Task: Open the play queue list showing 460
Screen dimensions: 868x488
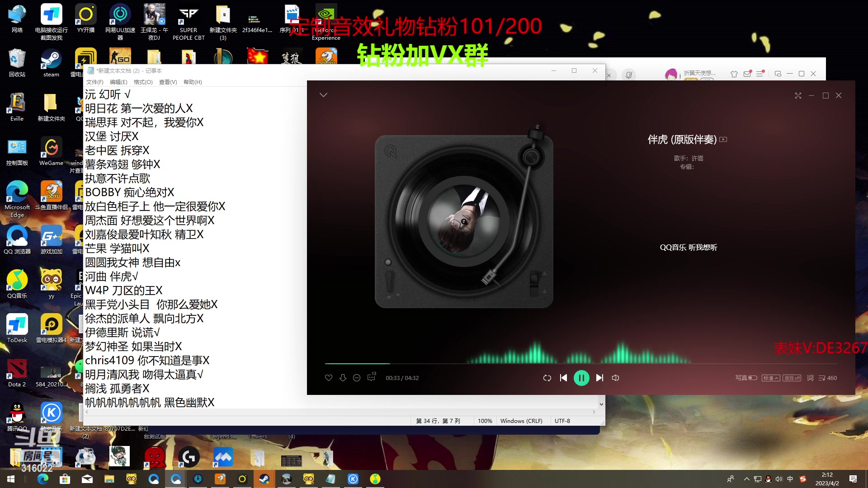Action: click(x=827, y=378)
